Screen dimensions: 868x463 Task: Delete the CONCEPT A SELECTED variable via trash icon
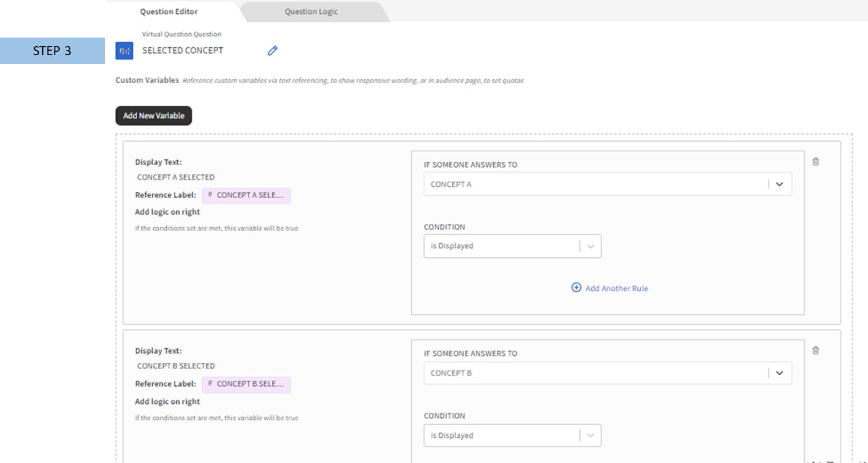point(816,162)
